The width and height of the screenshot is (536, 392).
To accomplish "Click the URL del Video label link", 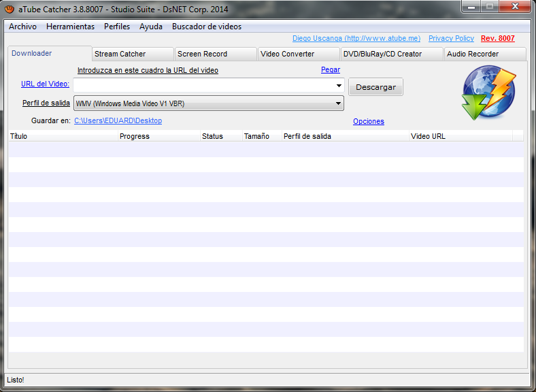I will pyautogui.click(x=45, y=84).
